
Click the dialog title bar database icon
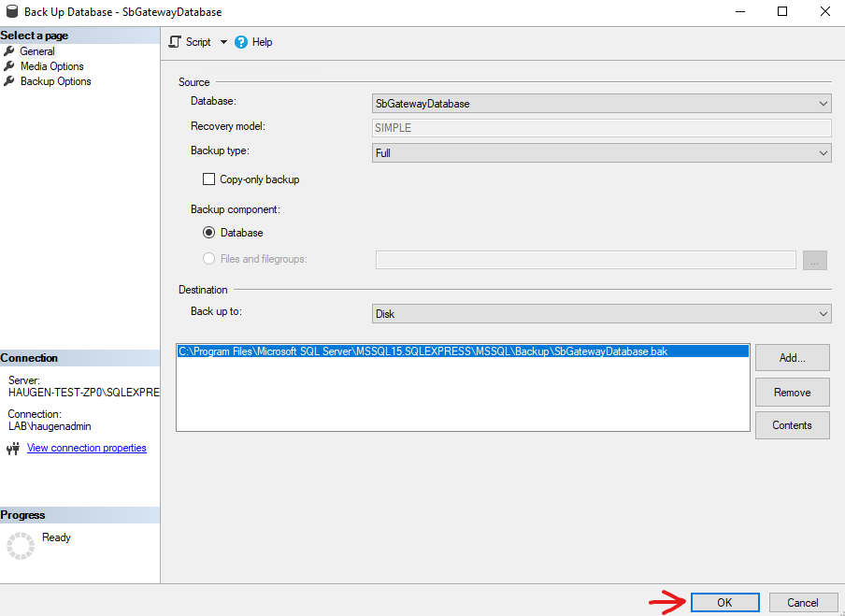[12, 11]
